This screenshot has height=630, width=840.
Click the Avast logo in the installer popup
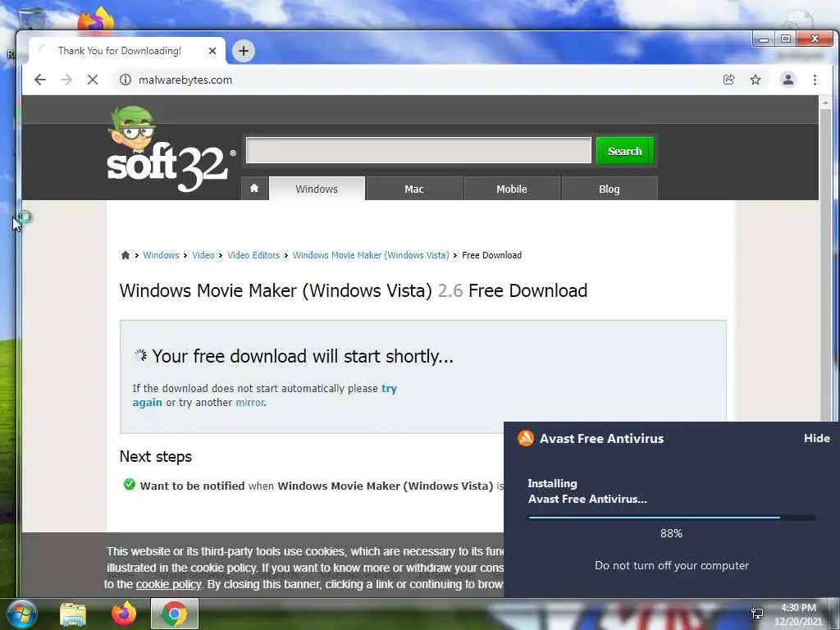[x=526, y=438]
